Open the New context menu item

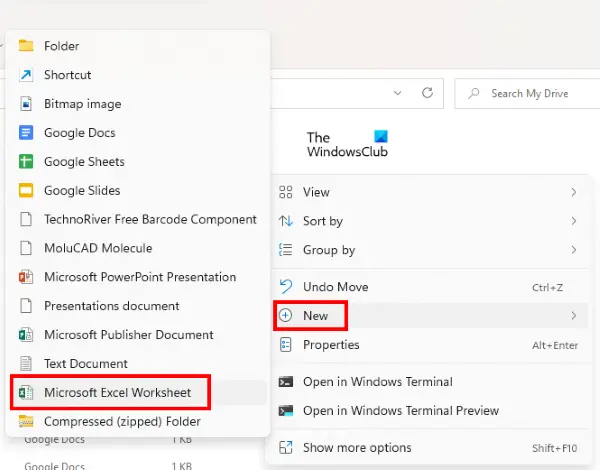[x=430, y=315]
